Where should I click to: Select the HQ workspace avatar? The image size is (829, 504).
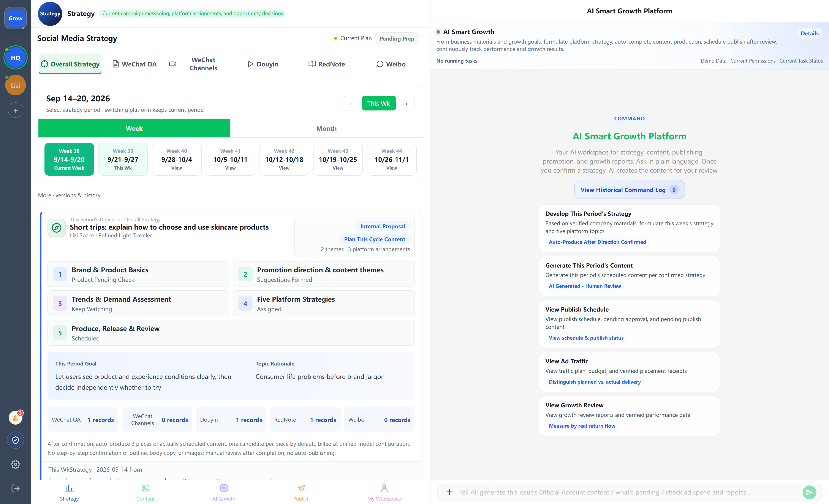click(16, 57)
